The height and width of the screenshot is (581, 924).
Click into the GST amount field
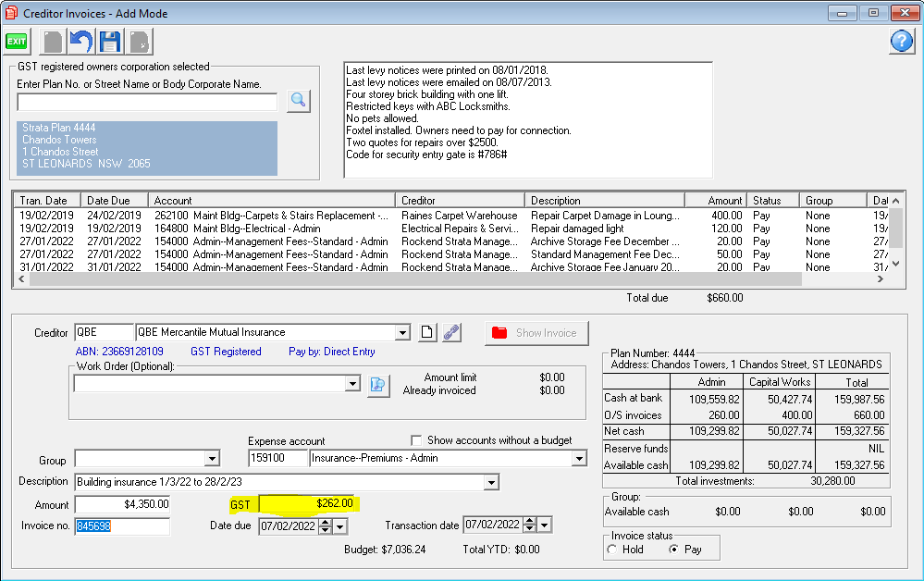(308, 503)
